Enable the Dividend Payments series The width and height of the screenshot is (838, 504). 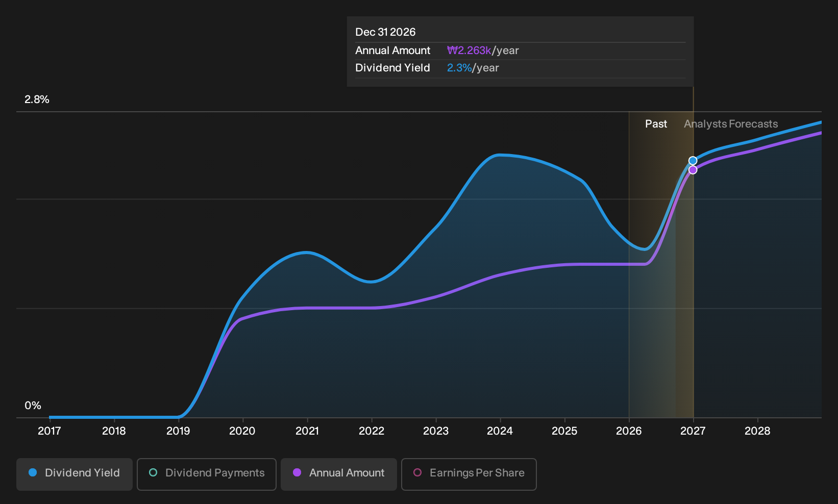point(207,474)
